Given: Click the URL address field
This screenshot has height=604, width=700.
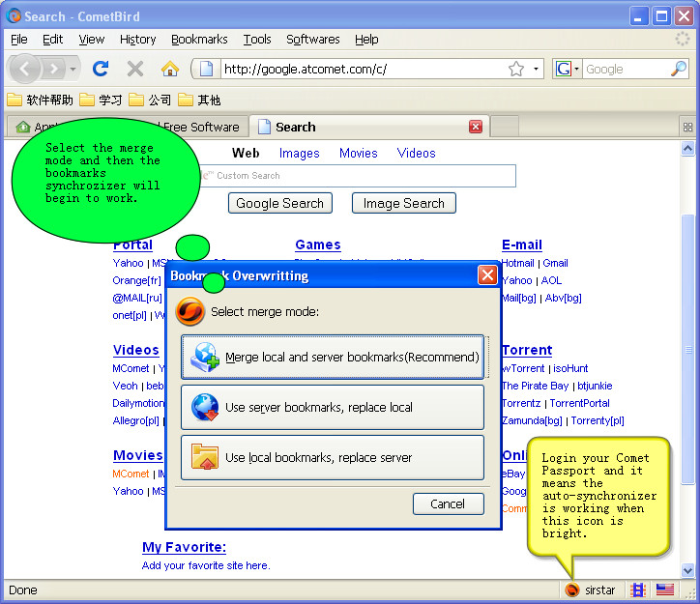Looking at the screenshot, I should click(x=364, y=69).
